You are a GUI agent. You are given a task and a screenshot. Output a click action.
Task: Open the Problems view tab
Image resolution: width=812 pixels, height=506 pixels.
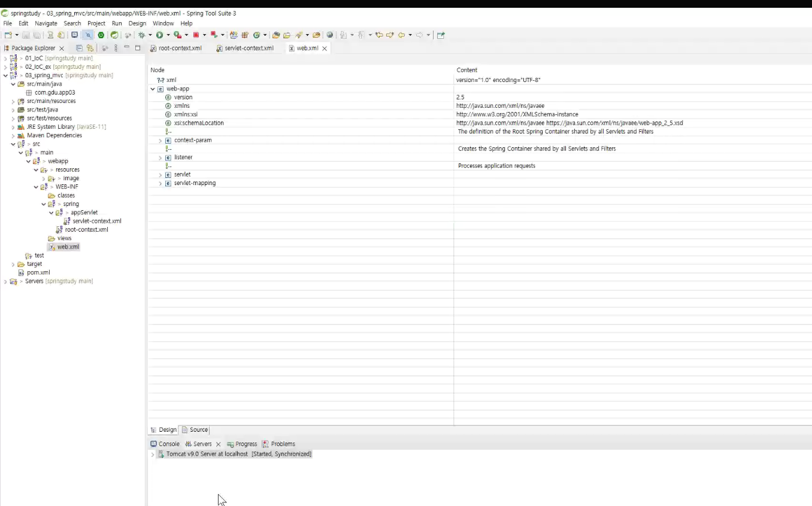click(278, 444)
